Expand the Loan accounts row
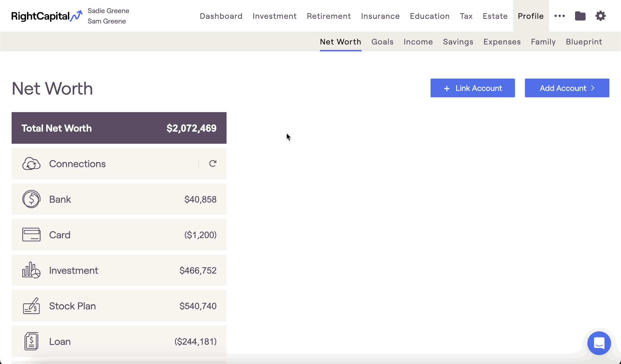 (119, 341)
